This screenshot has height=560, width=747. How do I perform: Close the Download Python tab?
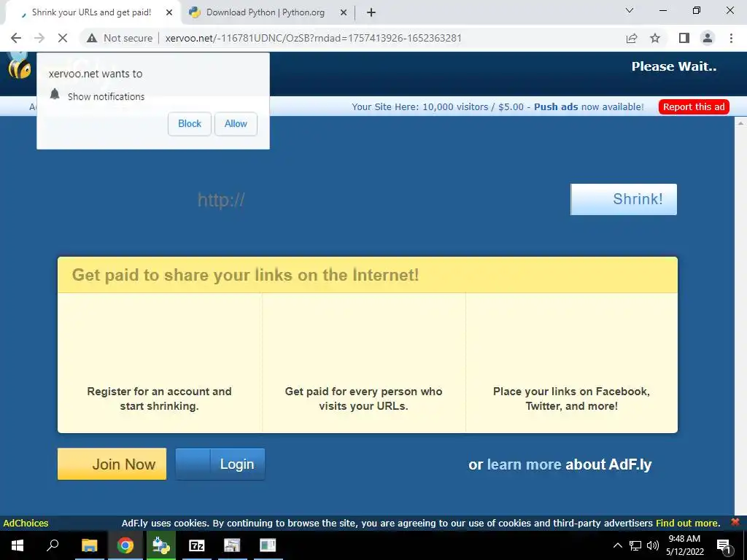click(344, 13)
